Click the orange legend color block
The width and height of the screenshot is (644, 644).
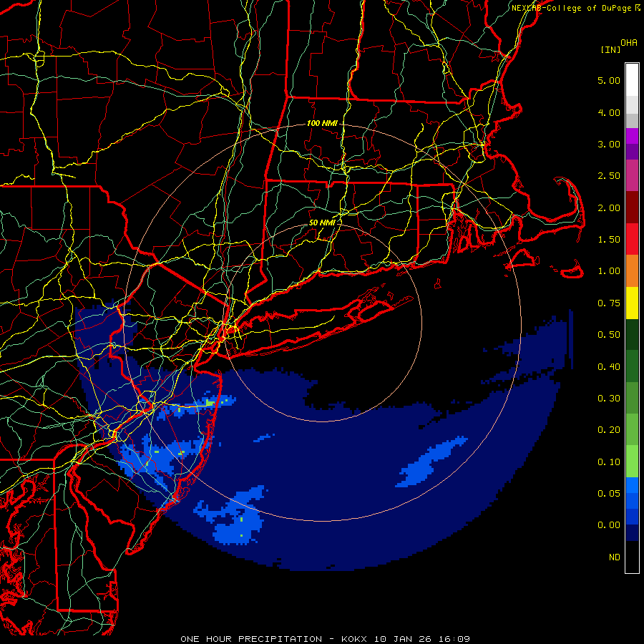632,271
